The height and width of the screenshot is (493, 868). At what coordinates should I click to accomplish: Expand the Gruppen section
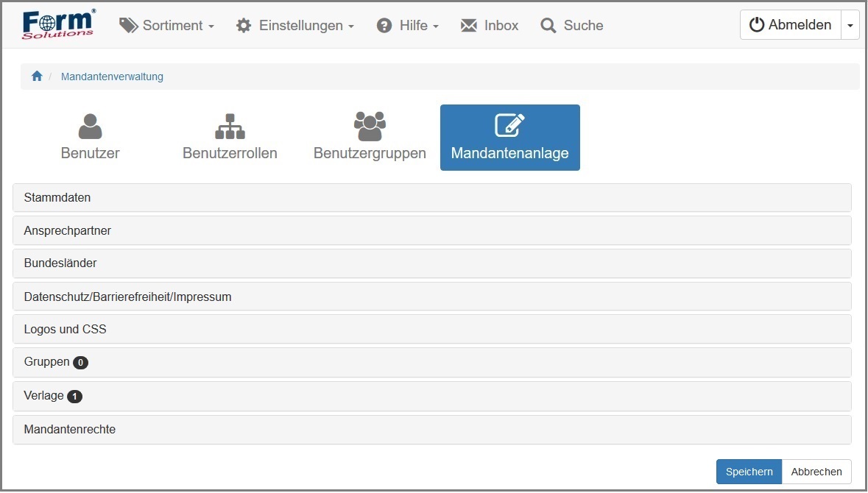(x=431, y=363)
